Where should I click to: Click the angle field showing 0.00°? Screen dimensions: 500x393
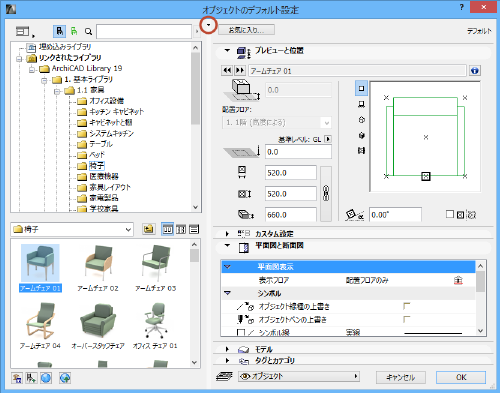[x=395, y=214]
